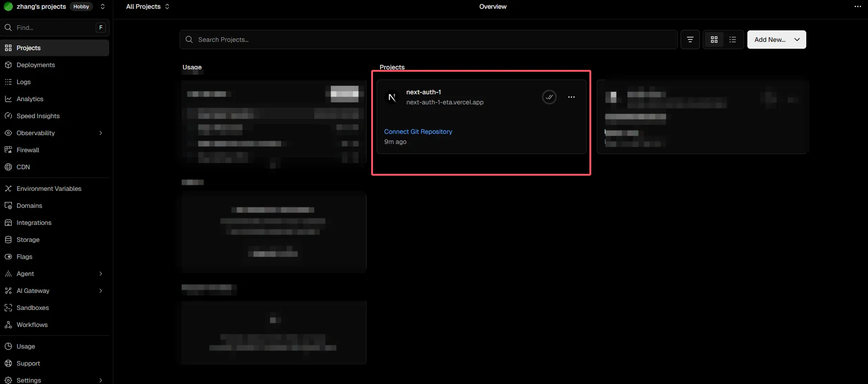Switch to grid view layout
The image size is (868, 384).
click(x=714, y=40)
